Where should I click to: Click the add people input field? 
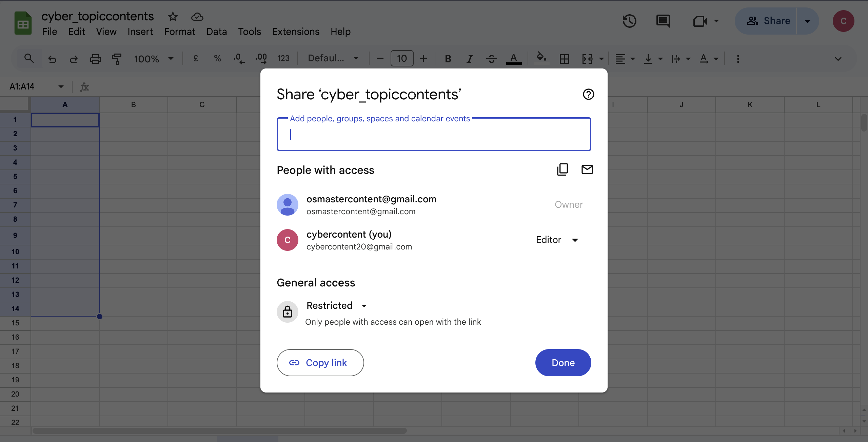433,134
